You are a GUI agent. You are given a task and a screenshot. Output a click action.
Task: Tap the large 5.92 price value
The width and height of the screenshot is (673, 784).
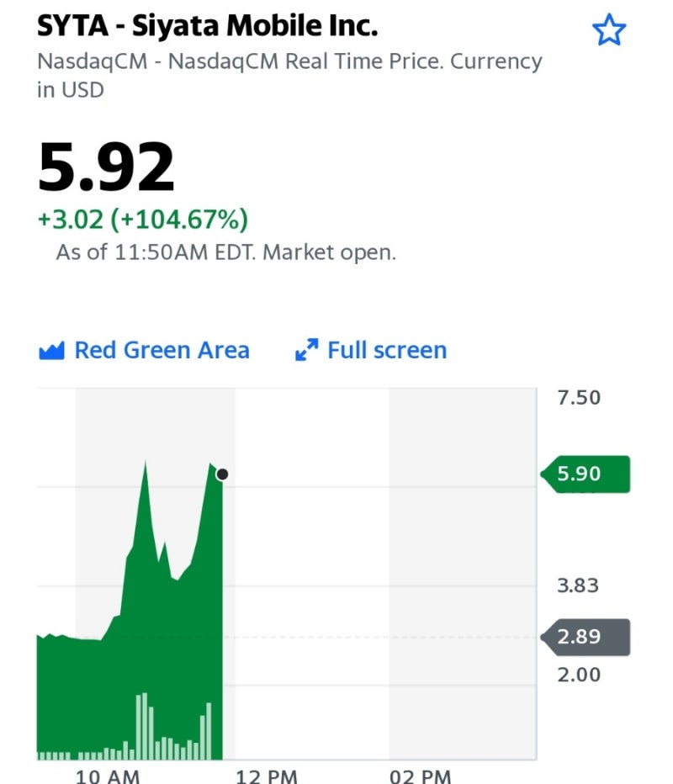pyautogui.click(x=106, y=167)
